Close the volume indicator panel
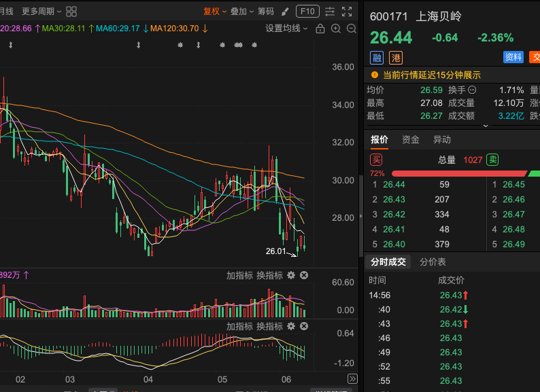The width and height of the screenshot is (540, 392). click(304, 275)
